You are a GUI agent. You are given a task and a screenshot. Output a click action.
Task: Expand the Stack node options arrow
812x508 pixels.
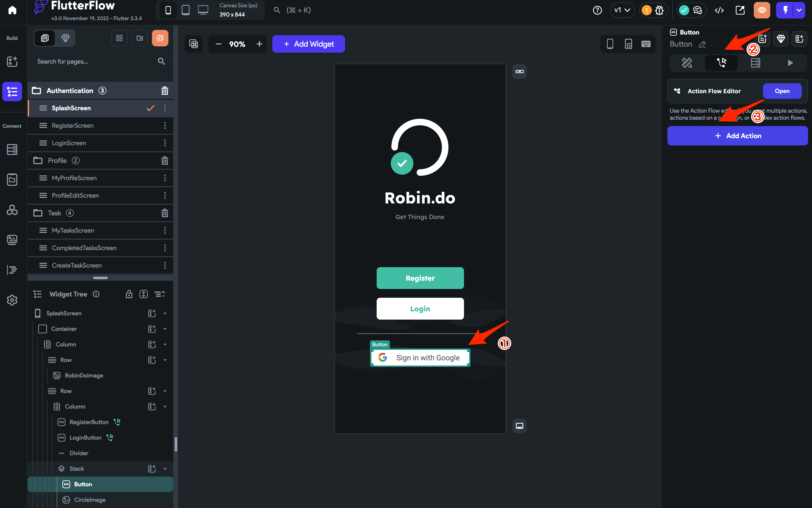(x=165, y=468)
